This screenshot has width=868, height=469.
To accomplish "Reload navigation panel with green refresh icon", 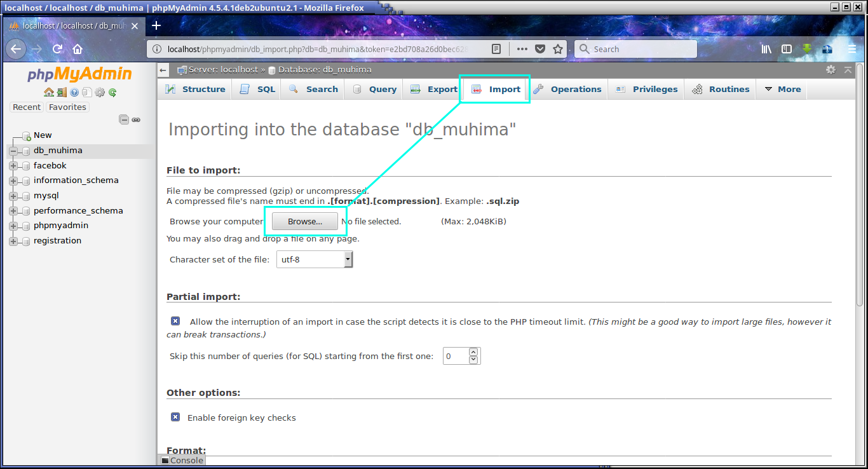I will click(112, 92).
